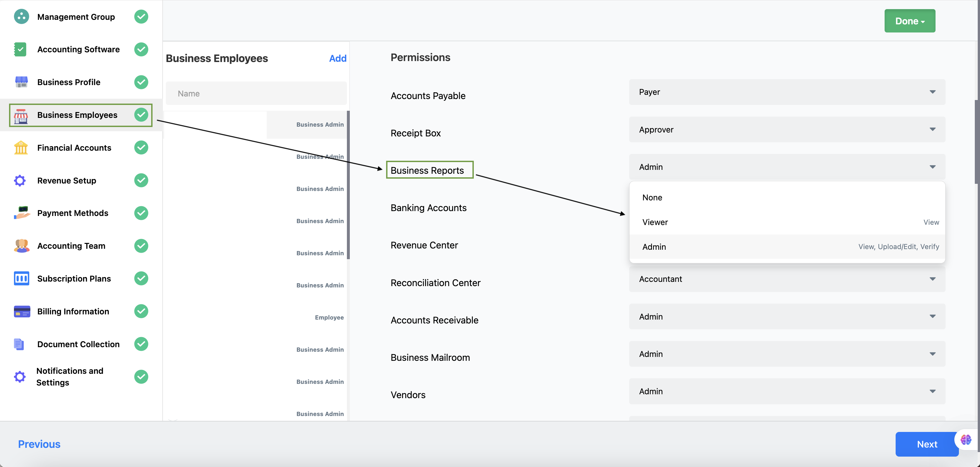Click the Reconciliation Center label
The height and width of the screenshot is (467, 980).
pos(435,283)
